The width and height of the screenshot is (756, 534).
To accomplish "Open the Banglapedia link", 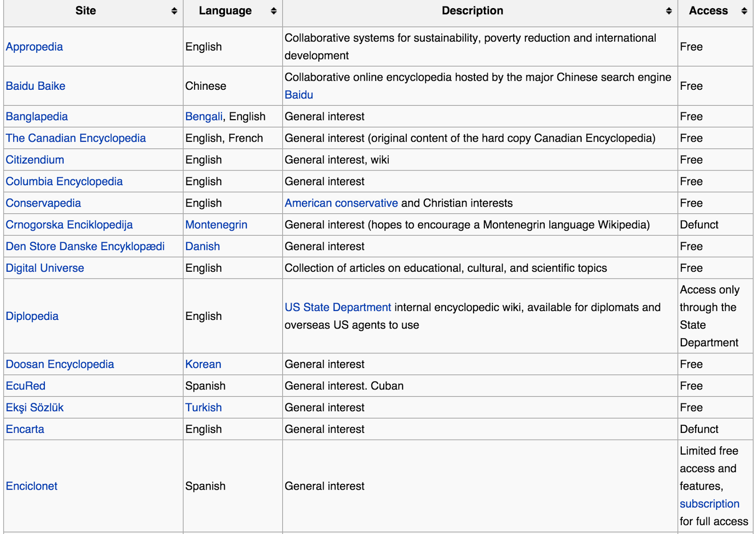I will coord(36,116).
